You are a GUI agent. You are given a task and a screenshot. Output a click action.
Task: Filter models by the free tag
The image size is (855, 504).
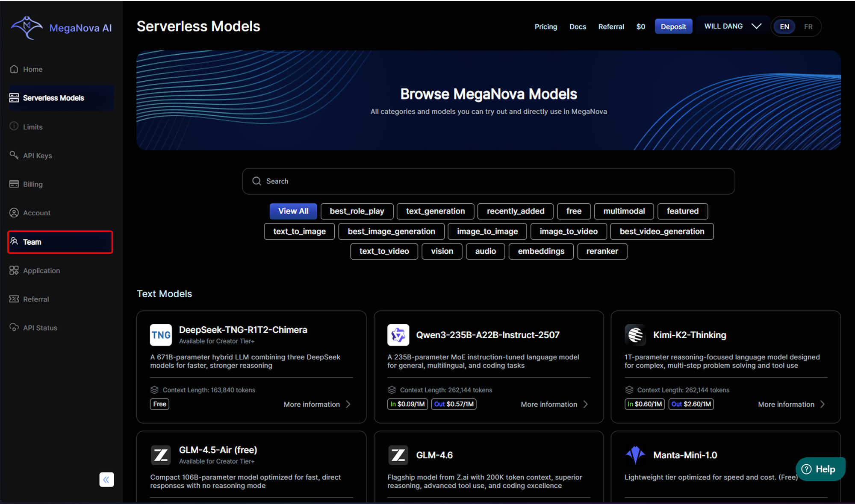(x=574, y=211)
